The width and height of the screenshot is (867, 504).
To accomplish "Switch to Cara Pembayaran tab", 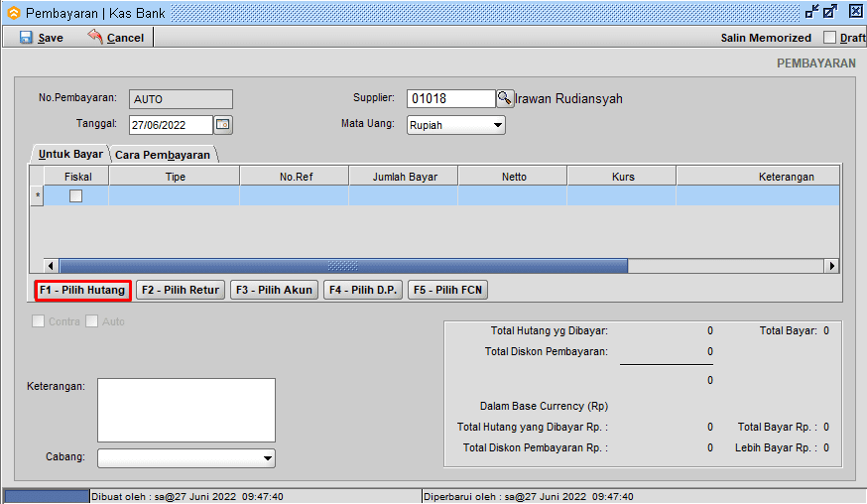I will (163, 155).
